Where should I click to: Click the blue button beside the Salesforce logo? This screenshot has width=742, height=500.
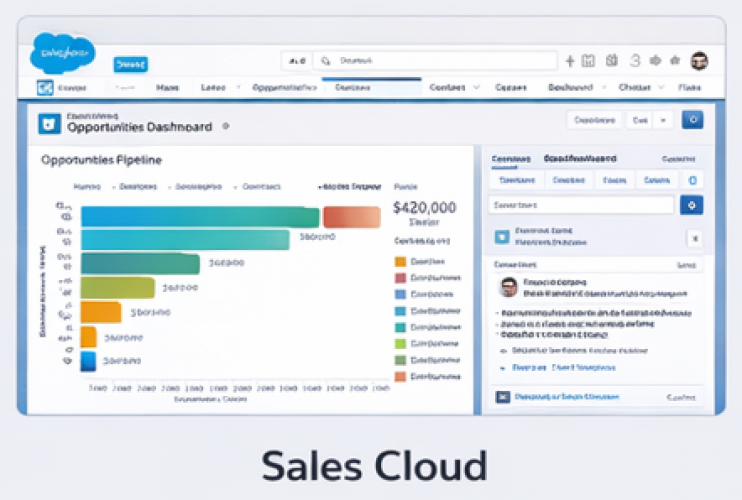(x=131, y=64)
